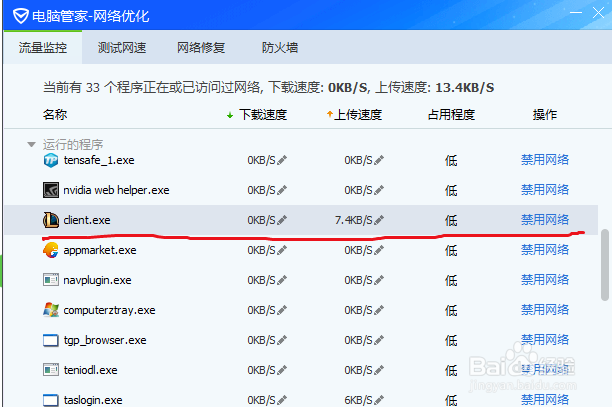This screenshot has height=407, width=612.
Task: Click 禁用网络 for appmarket.exe
Action: point(545,250)
